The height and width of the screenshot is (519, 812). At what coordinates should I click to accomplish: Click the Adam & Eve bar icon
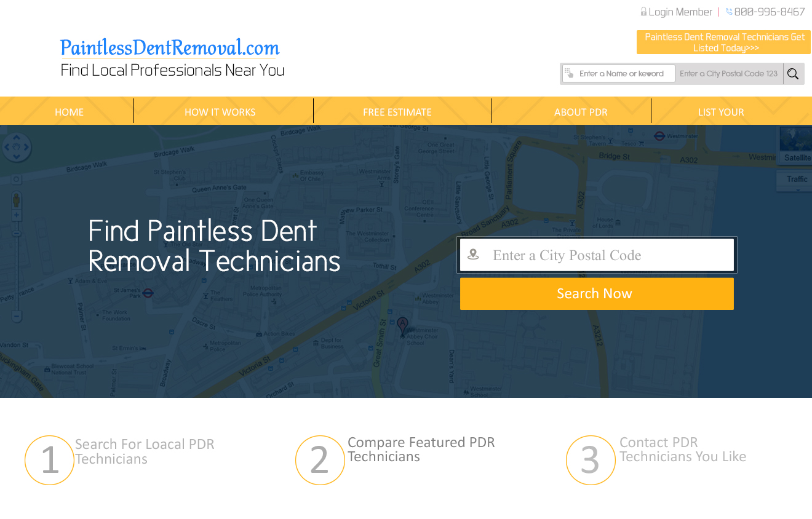tap(71, 280)
